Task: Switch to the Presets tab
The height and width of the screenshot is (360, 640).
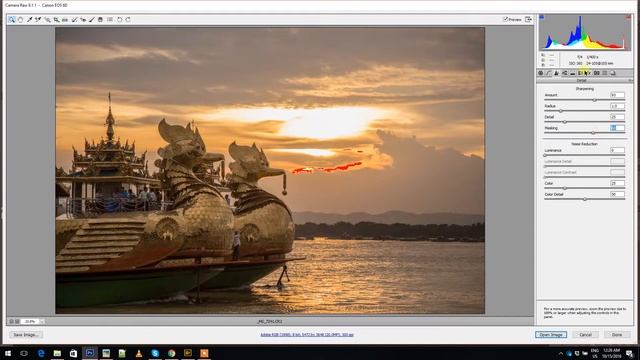Action: (x=605, y=73)
